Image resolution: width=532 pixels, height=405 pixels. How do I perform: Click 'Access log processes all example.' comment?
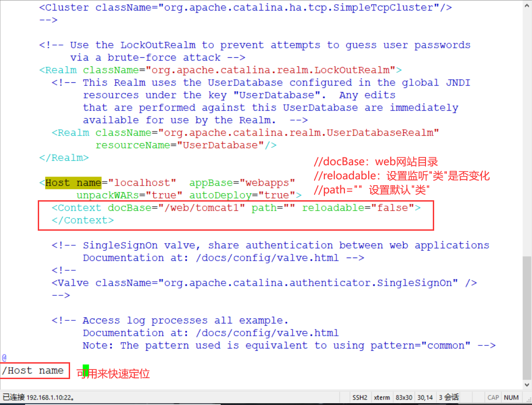186,320
